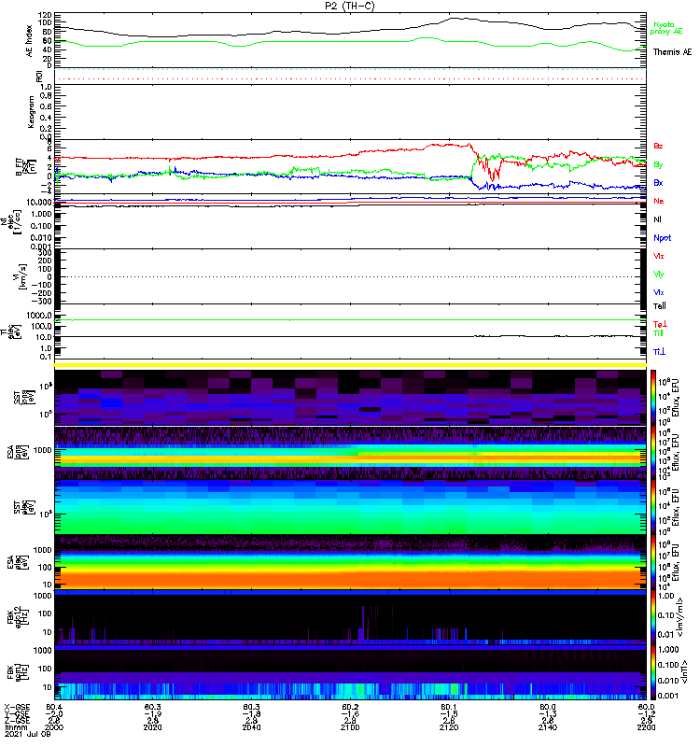Click the 2020 time tick label

(153, 727)
